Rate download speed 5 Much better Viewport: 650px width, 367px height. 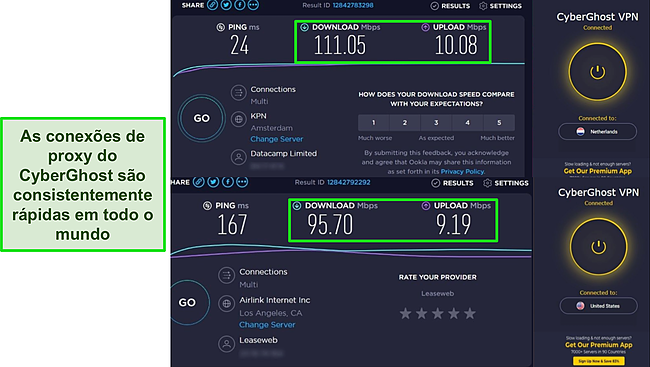pos(499,123)
